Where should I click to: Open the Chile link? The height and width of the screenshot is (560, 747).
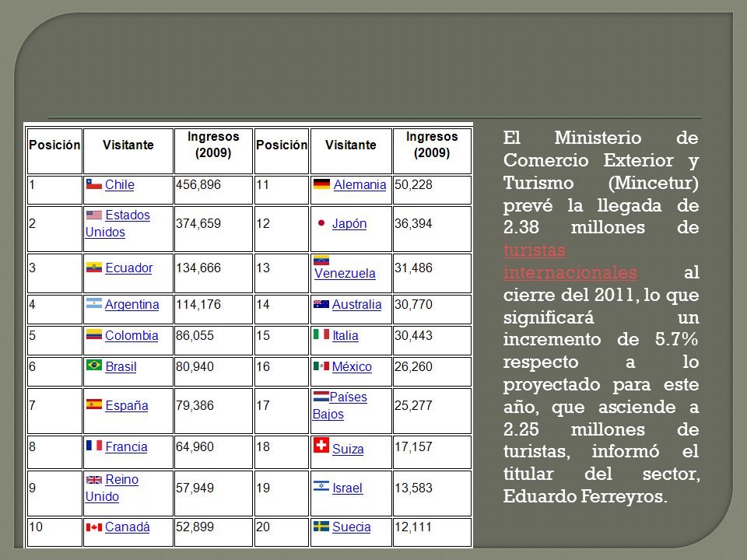120,185
